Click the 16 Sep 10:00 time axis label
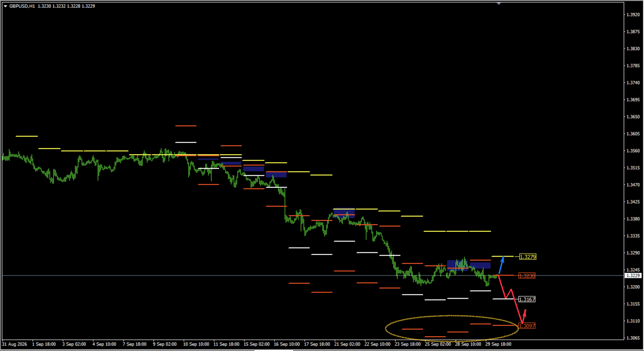Viewport: 644px width, 351px height. coord(287,344)
